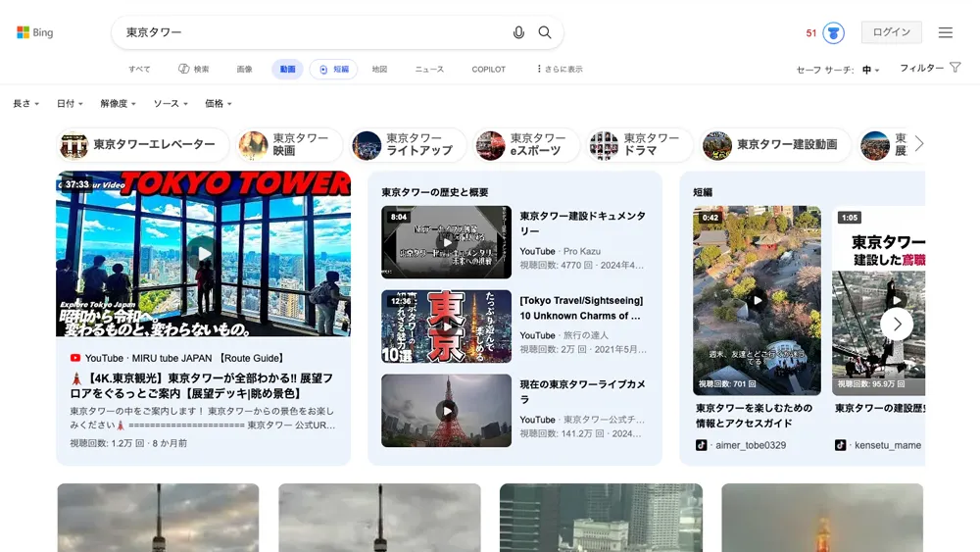Select the 動画 videos tab

pyautogui.click(x=287, y=70)
